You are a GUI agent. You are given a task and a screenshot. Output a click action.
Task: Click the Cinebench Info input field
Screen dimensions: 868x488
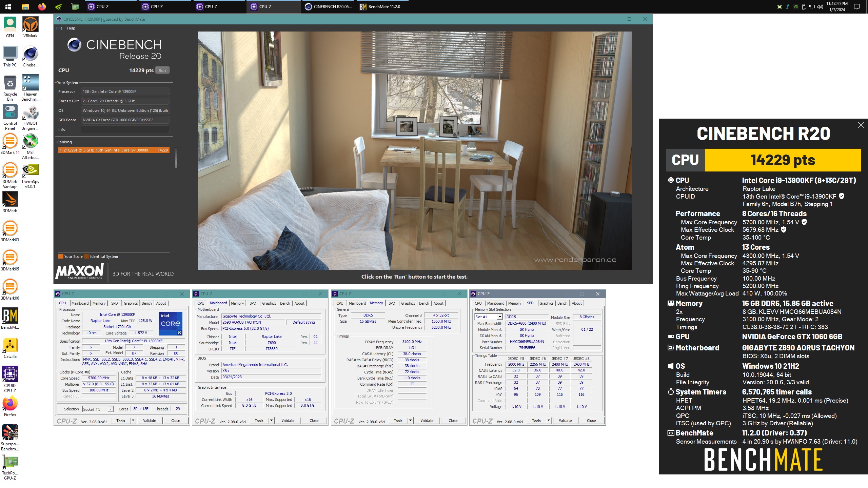tap(125, 129)
